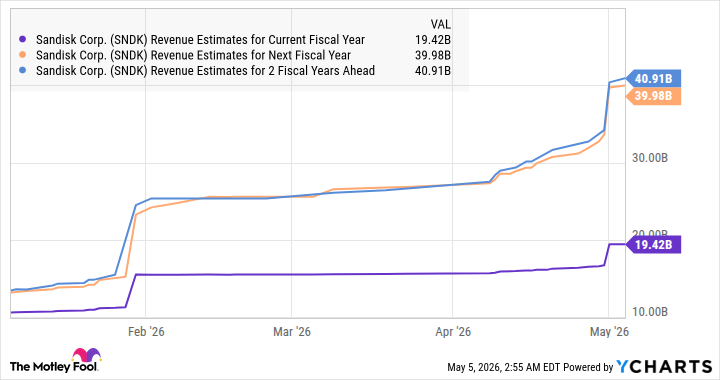
Task: Click the 30.00B y-axis label
Action: [x=650, y=158]
